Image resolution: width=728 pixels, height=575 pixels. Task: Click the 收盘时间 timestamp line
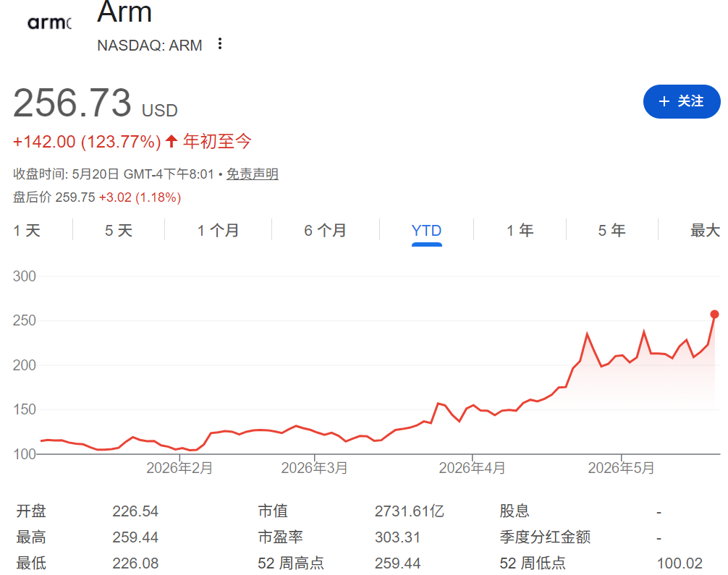coord(114,174)
